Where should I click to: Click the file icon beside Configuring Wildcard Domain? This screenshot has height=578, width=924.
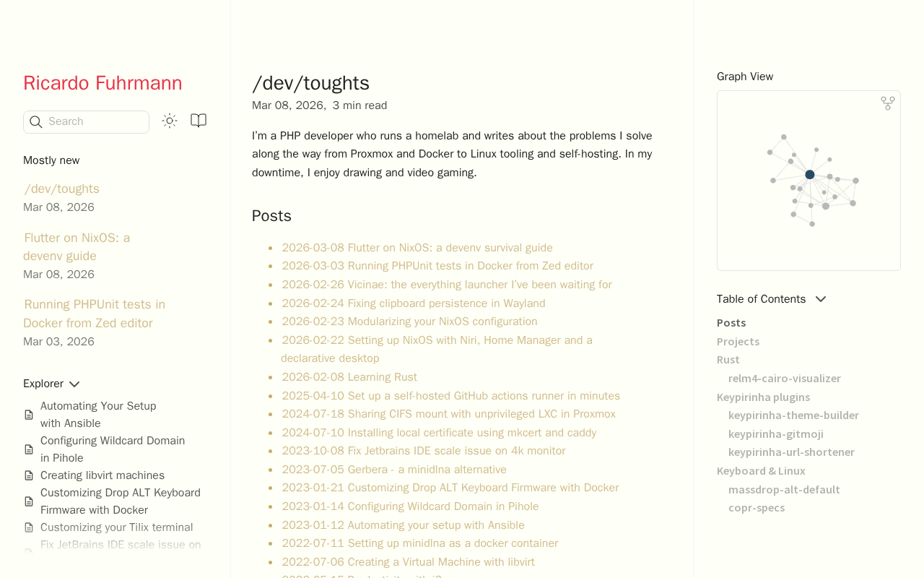coord(29,449)
